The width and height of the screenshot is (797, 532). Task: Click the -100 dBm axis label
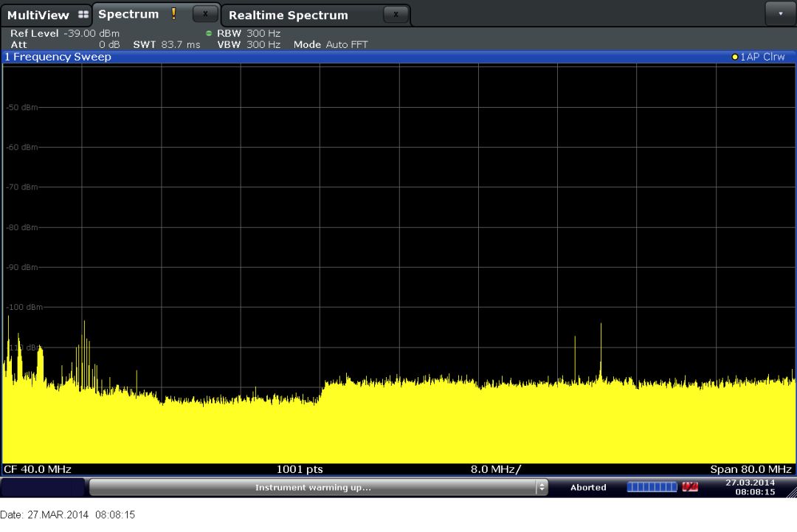(24, 307)
